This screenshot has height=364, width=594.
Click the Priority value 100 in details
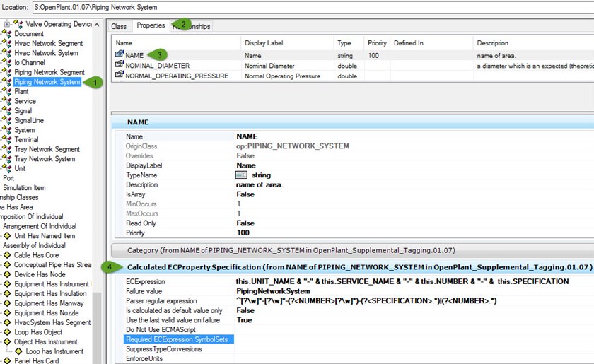[243, 233]
